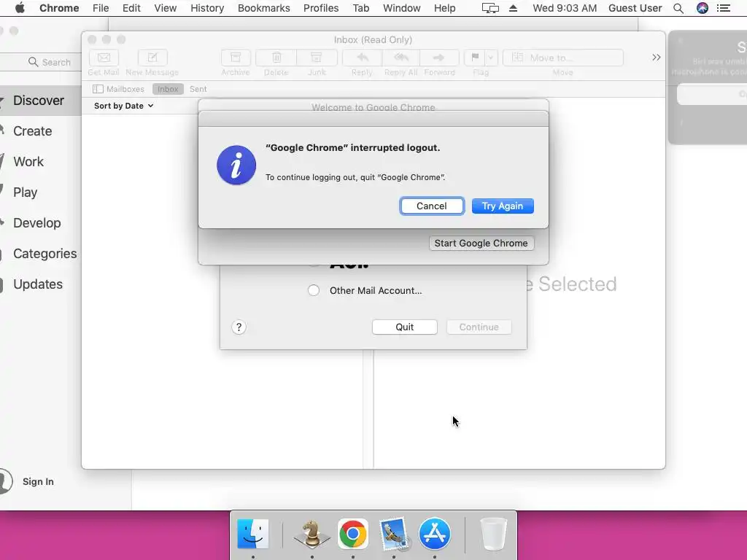Click the Junk toolbar icon in Mail

pyautogui.click(x=317, y=58)
